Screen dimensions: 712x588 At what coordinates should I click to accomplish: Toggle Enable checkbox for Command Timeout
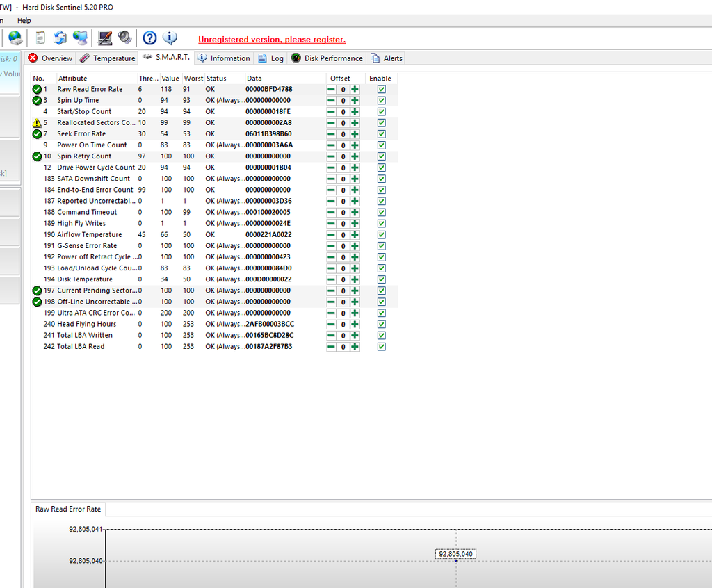[382, 212]
